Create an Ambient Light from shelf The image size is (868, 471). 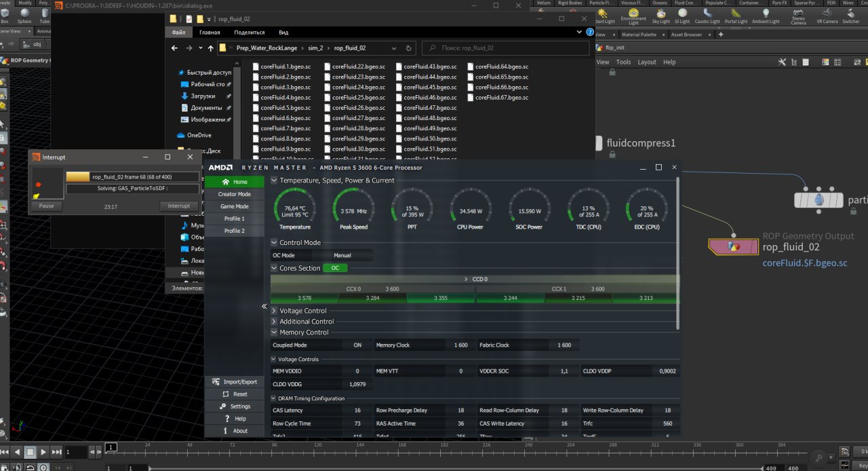(766, 16)
